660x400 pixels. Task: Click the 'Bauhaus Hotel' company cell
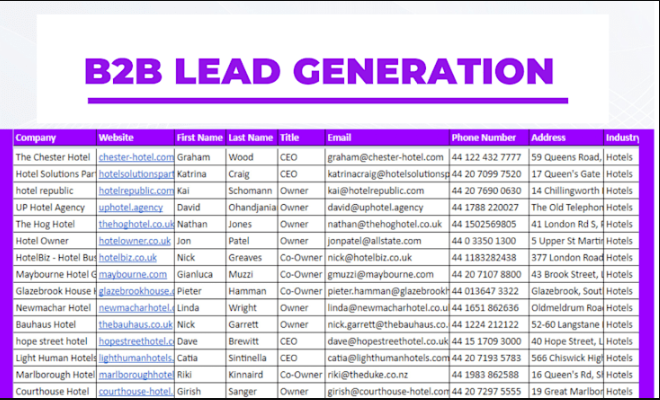55,325
